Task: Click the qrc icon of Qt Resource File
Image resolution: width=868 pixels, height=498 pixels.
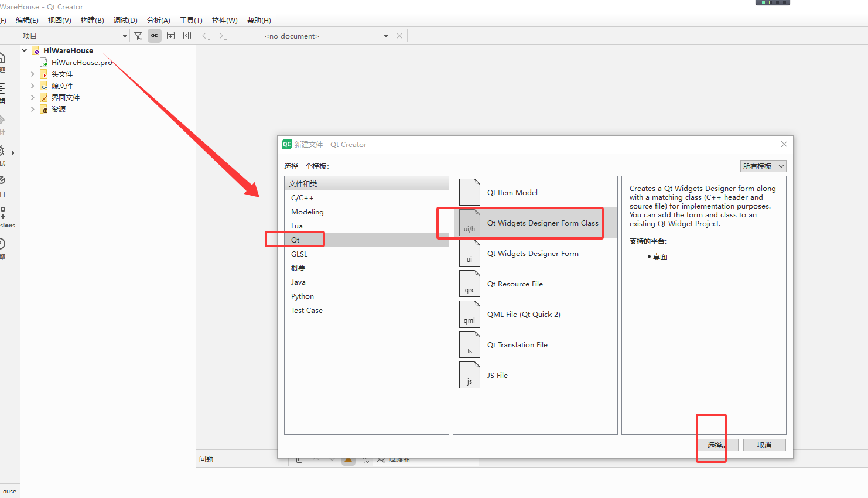Action: tap(470, 284)
